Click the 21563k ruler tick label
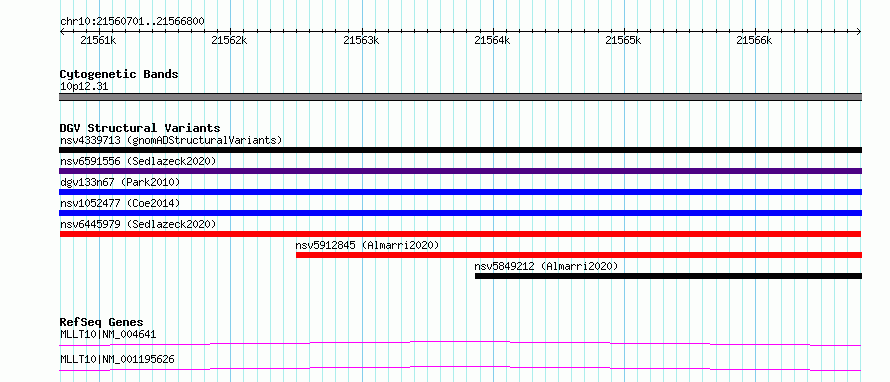This screenshot has width=890, height=382. coord(362,40)
